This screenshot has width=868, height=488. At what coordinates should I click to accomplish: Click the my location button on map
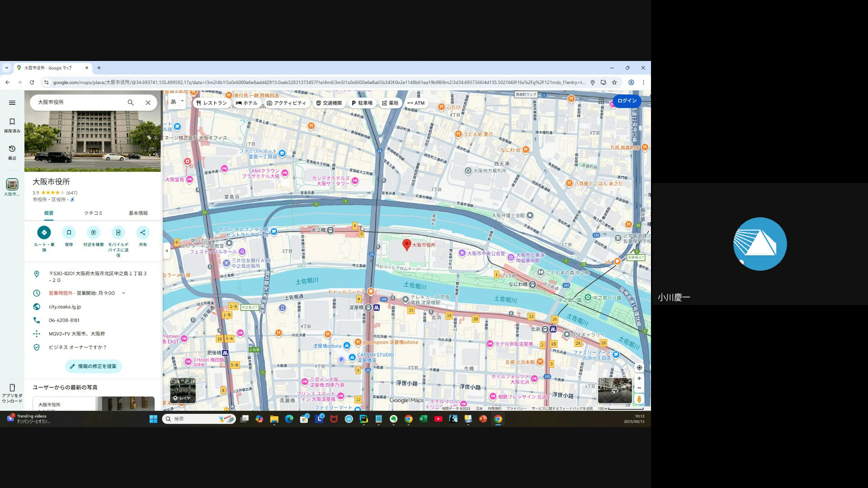coord(639,368)
